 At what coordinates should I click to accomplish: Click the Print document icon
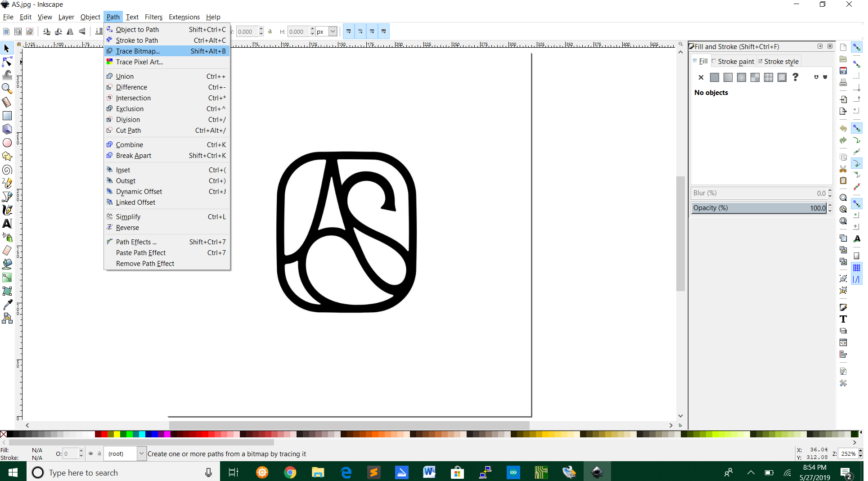[843, 82]
